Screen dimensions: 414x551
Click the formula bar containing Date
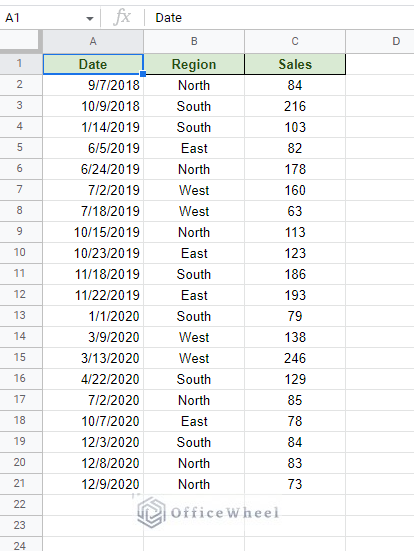coord(279,18)
